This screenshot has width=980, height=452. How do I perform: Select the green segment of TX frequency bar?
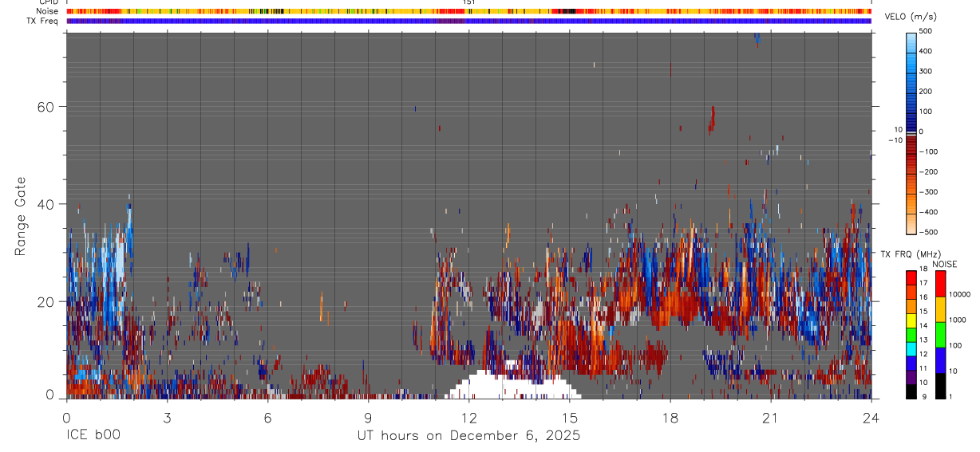(x=911, y=333)
